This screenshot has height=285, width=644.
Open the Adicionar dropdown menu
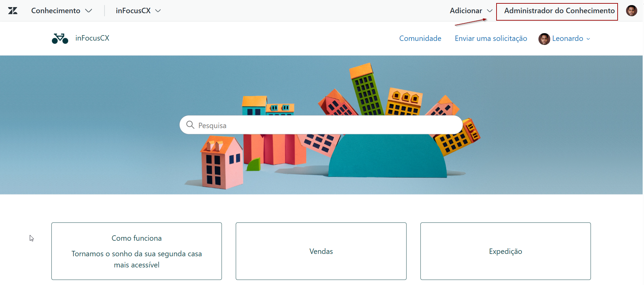point(471,11)
